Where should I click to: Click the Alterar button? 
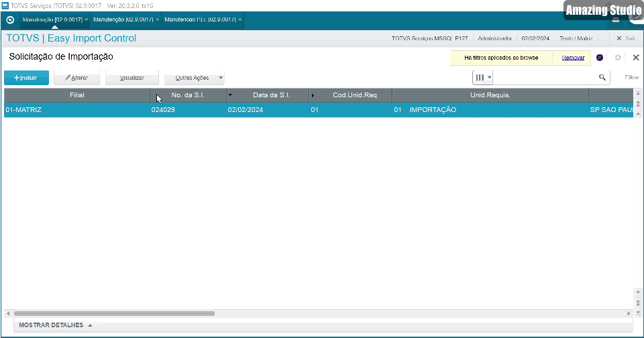[x=76, y=78]
